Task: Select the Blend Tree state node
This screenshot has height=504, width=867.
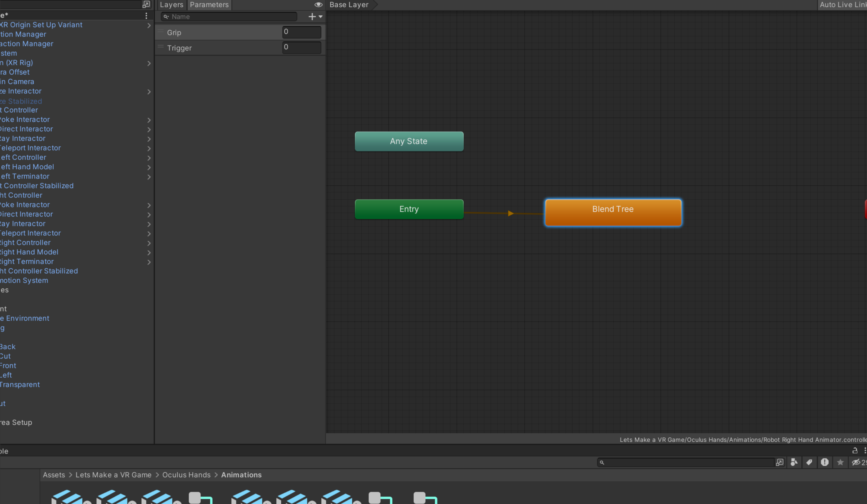Action: (x=613, y=212)
